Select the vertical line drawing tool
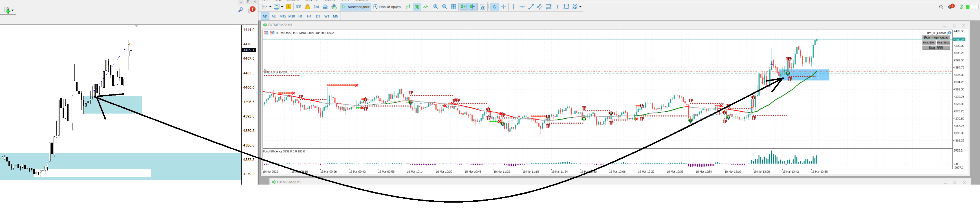This screenshot has height=215, width=980. point(514,7)
